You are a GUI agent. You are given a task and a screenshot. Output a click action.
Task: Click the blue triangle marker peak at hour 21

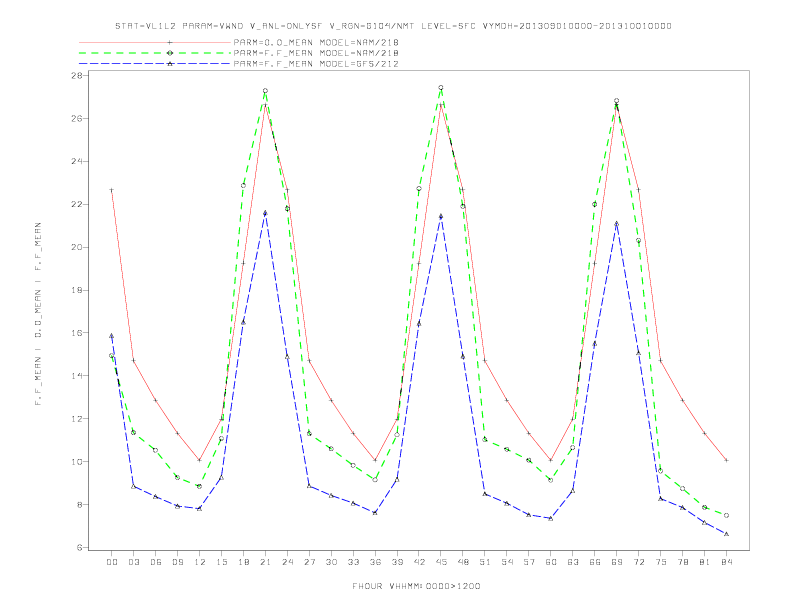tap(265, 213)
